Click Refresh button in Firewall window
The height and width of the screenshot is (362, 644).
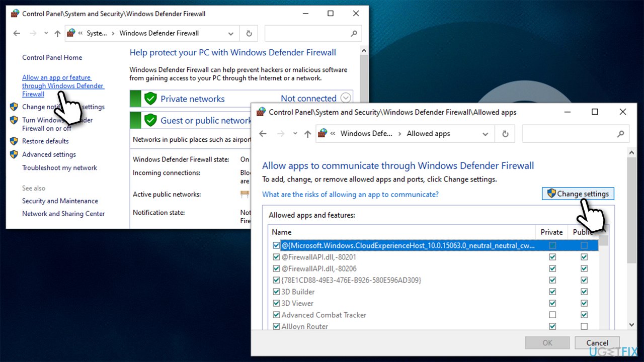tap(249, 34)
